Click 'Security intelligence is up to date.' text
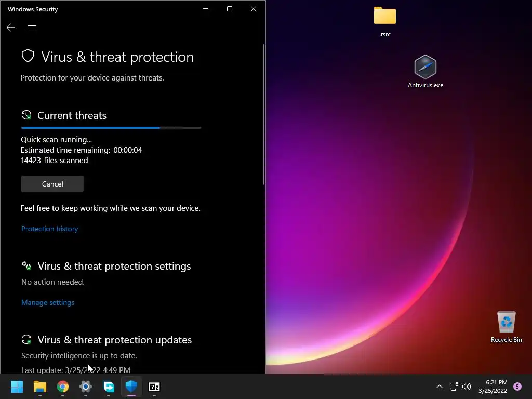This screenshot has height=399, width=532. [79, 355]
